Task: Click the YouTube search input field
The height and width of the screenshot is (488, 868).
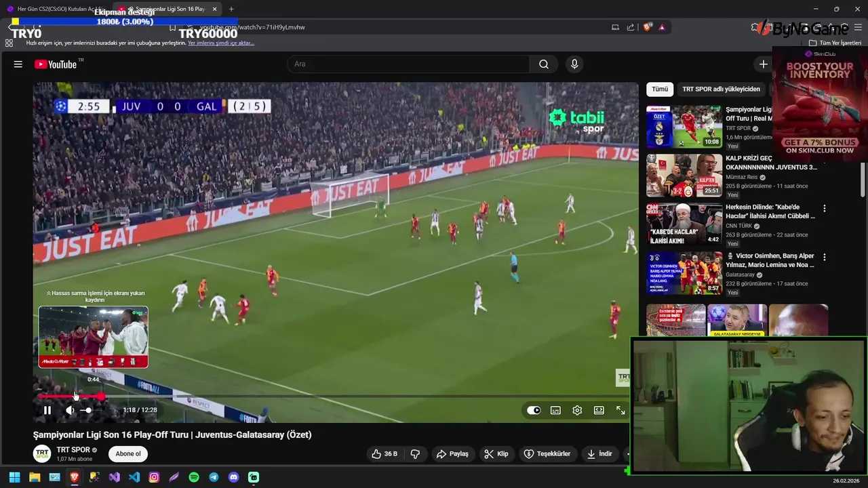Action: [x=408, y=64]
